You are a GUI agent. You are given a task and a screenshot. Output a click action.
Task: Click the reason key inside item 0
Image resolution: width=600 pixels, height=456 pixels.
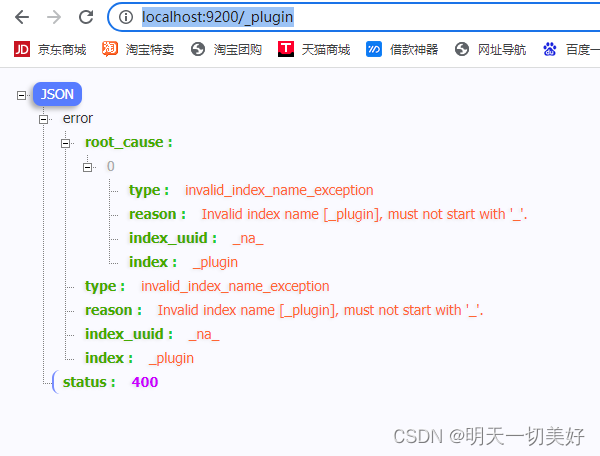(157, 214)
